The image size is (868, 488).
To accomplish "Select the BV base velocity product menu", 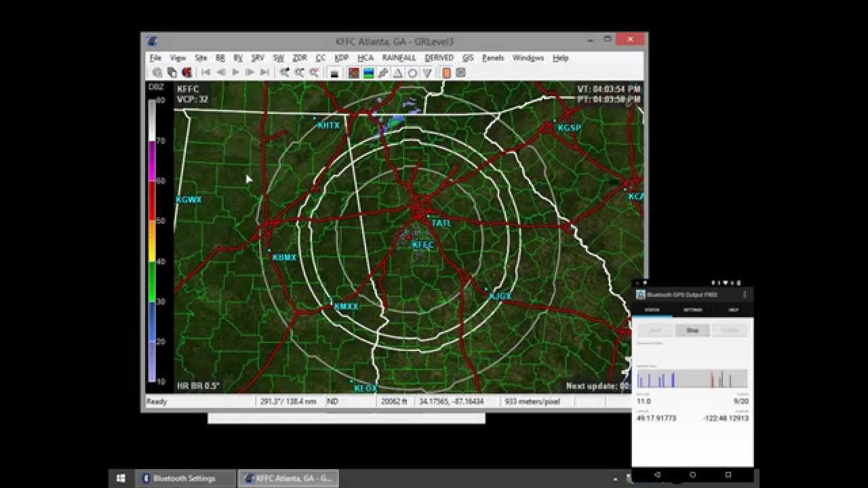I will pyautogui.click(x=238, y=58).
